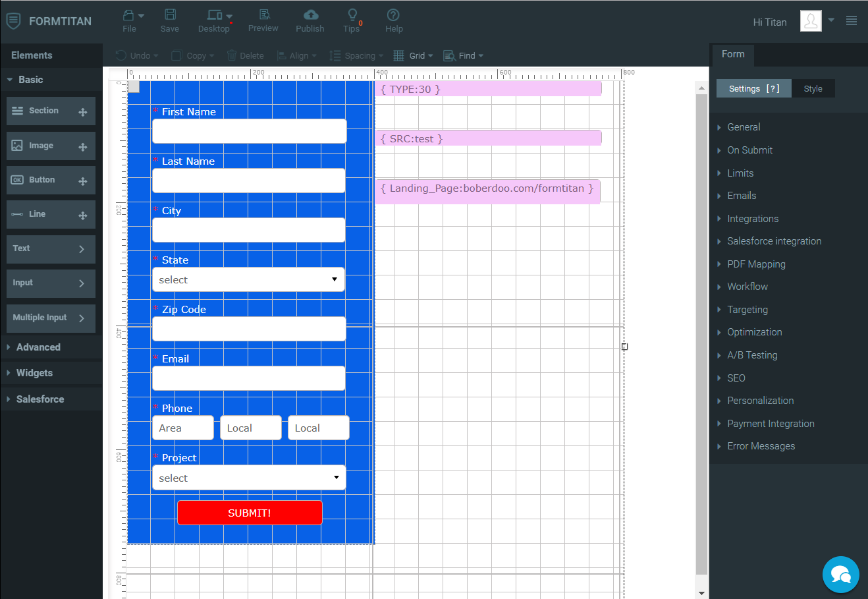Open the Help question mark icon
Viewport: 868px width, 599px height.
click(393, 15)
